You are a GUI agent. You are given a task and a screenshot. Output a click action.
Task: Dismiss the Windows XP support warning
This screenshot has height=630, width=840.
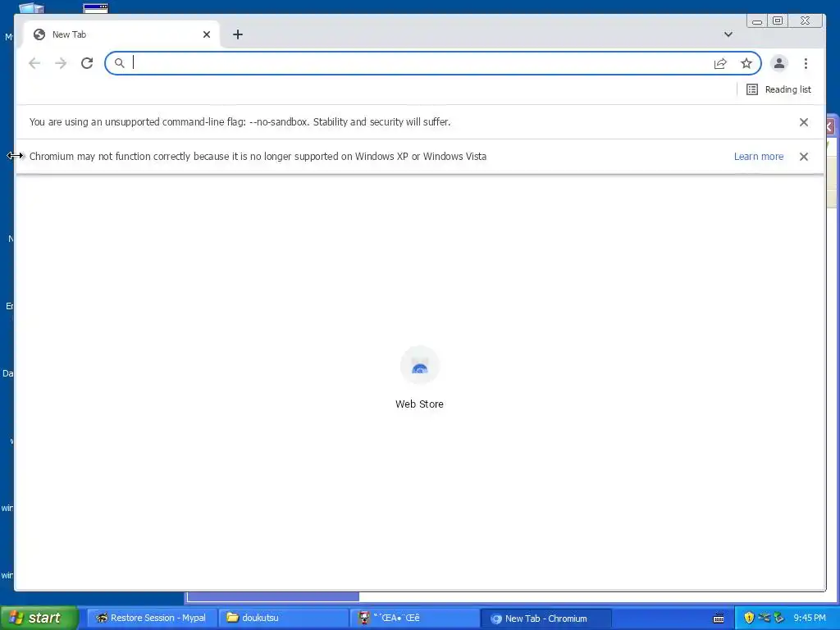[x=804, y=157]
